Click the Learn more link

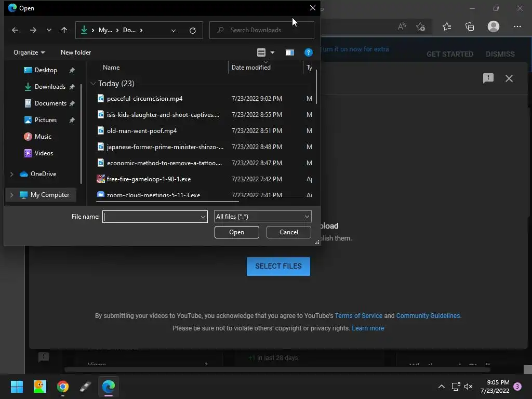pyautogui.click(x=368, y=328)
